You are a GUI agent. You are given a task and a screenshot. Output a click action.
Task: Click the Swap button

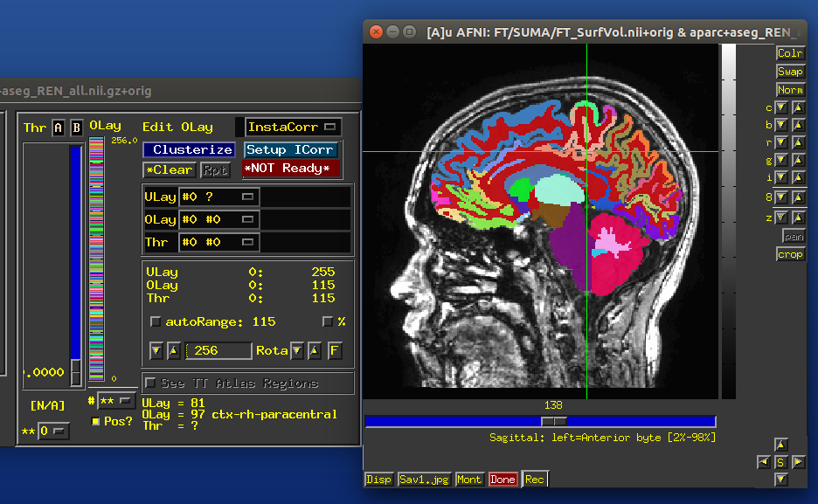[x=790, y=72]
